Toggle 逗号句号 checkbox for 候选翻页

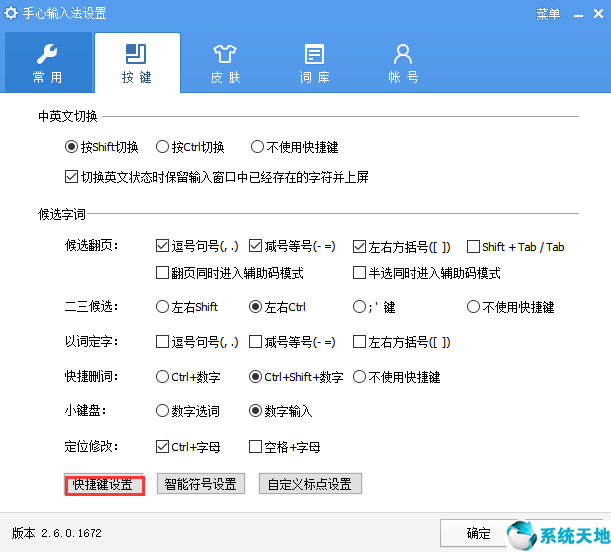coord(197,246)
